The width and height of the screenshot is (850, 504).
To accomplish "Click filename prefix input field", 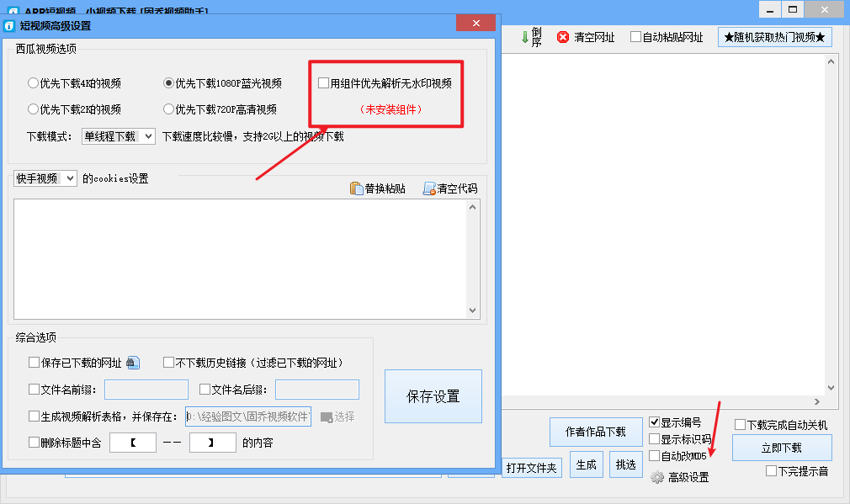I will tap(146, 390).
